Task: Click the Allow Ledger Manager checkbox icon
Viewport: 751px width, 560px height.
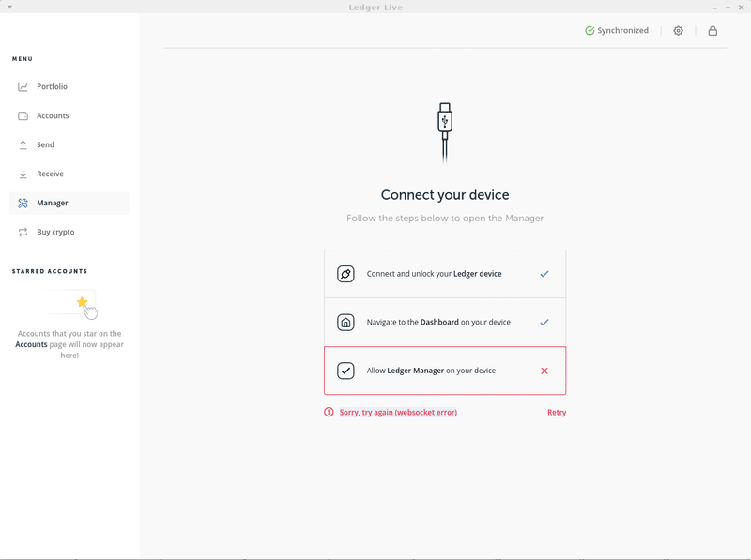Action: point(346,370)
